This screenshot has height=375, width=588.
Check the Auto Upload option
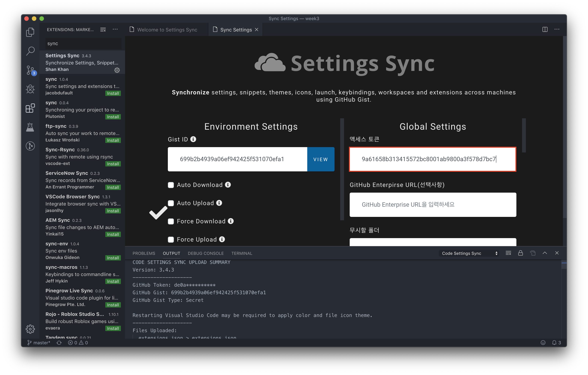171,203
